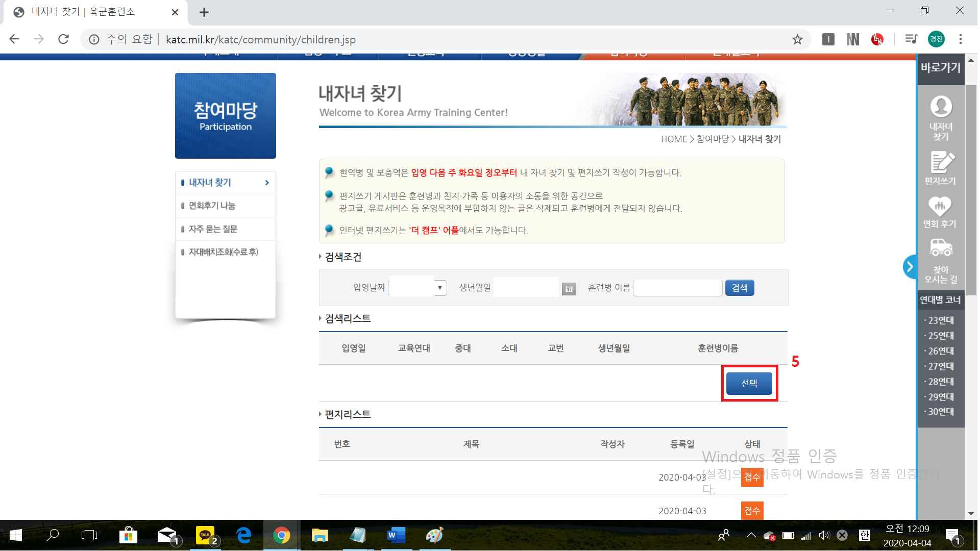This screenshot has width=980, height=551.
Task: Collapse the sidebar with blue arrow toggle
Action: pos(910,266)
